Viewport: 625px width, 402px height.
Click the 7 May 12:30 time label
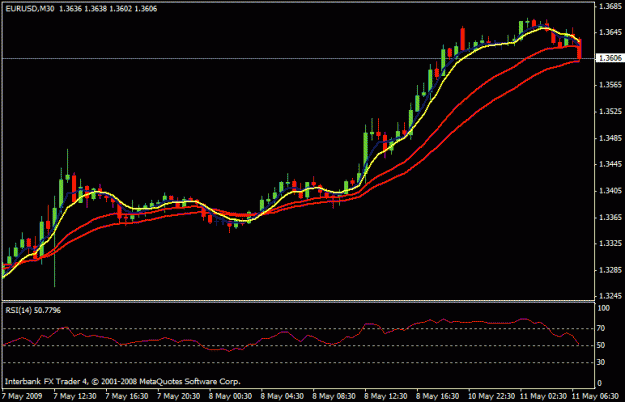(75, 396)
